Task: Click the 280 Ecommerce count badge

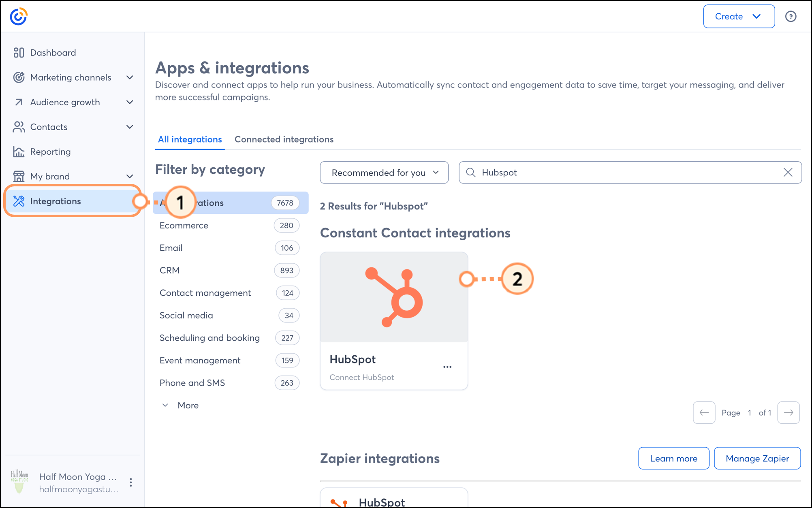Action: pyautogui.click(x=286, y=225)
